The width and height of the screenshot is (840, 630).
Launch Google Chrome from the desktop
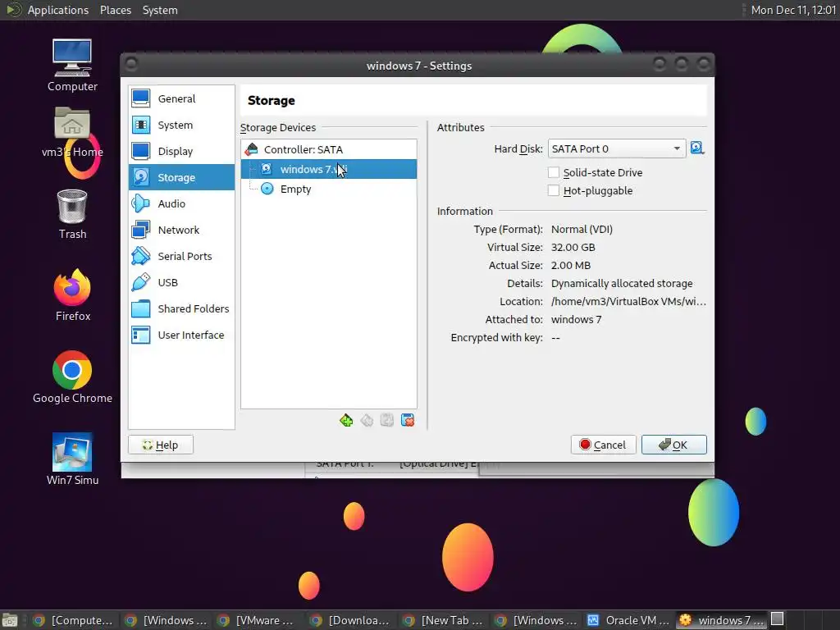(x=72, y=377)
